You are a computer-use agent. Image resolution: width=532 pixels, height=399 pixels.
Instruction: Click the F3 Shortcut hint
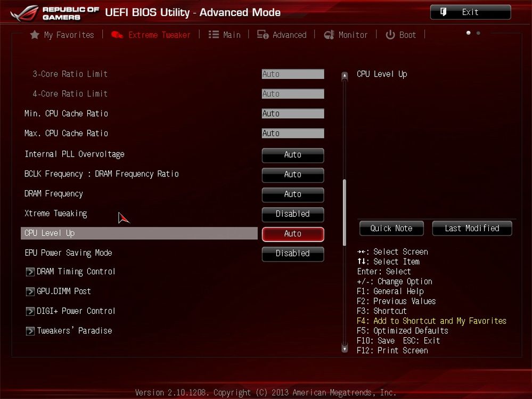[382, 311]
